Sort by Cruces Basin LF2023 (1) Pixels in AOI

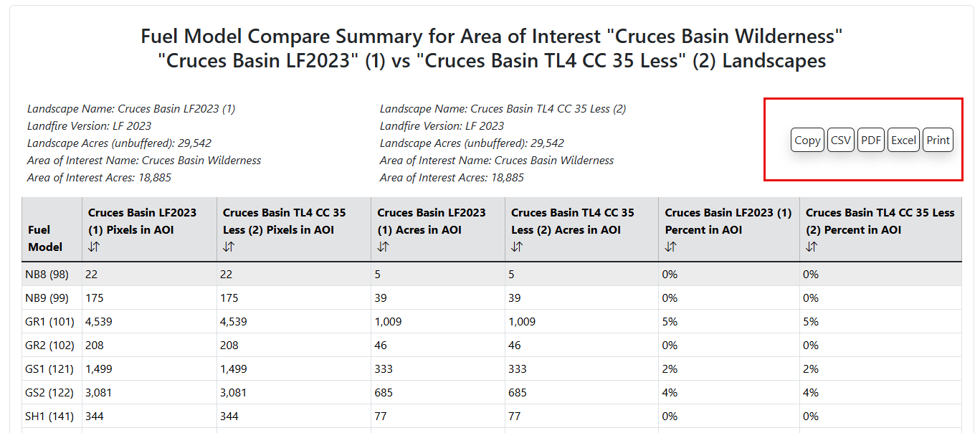94,247
